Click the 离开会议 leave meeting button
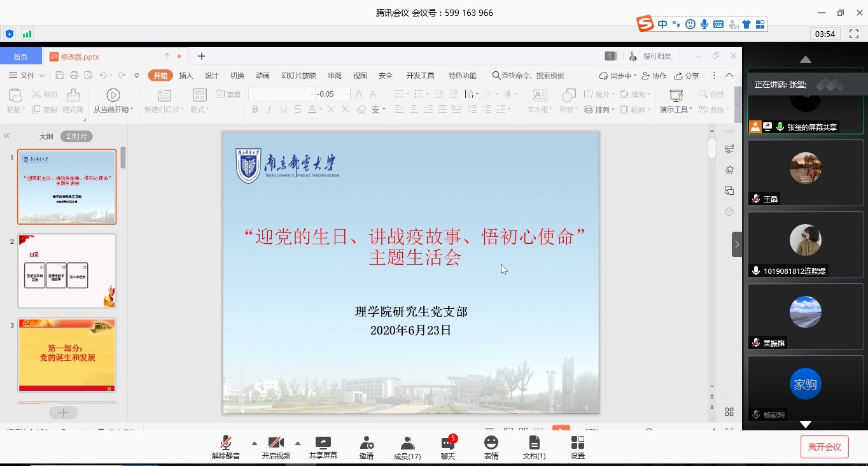The image size is (868, 466). click(x=825, y=446)
